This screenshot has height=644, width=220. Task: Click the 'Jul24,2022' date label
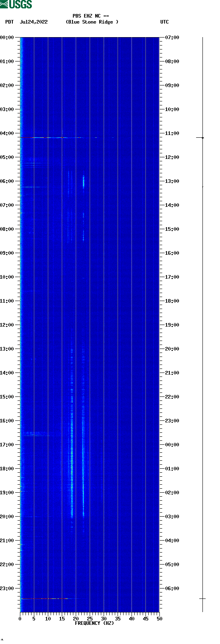(x=34, y=22)
